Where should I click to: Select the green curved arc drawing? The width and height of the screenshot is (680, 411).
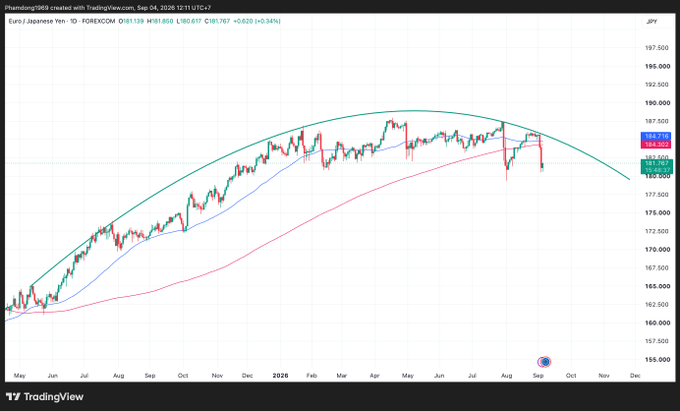coord(412,111)
